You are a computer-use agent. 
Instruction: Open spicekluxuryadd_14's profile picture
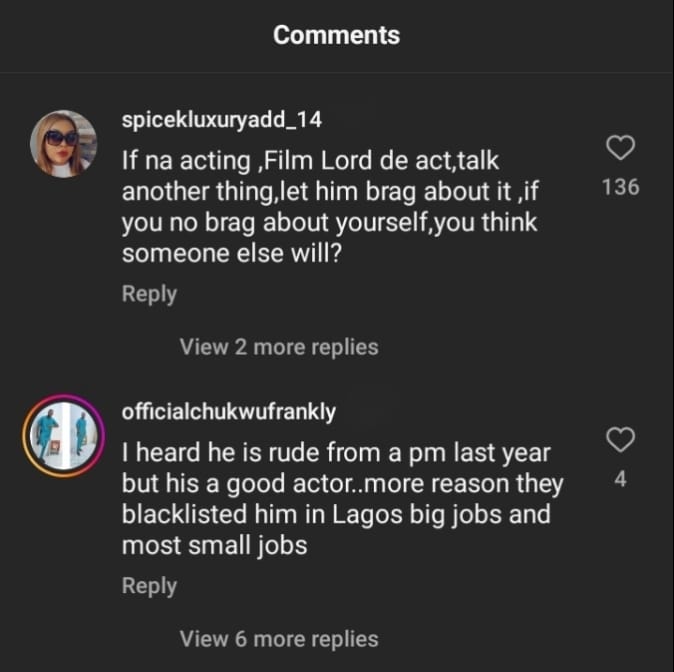pos(64,144)
